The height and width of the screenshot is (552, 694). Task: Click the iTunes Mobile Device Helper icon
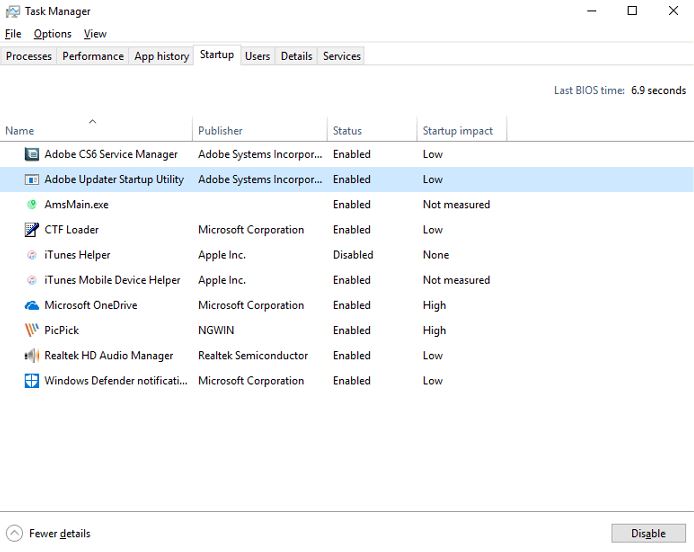[x=31, y=280]
